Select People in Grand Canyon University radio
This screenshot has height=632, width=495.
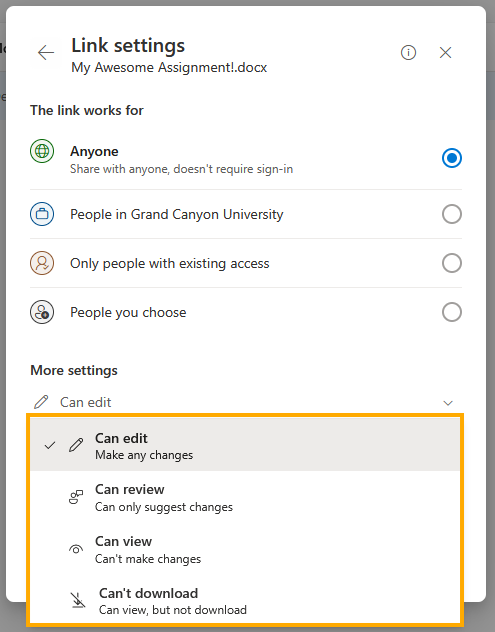coord(451,214)
